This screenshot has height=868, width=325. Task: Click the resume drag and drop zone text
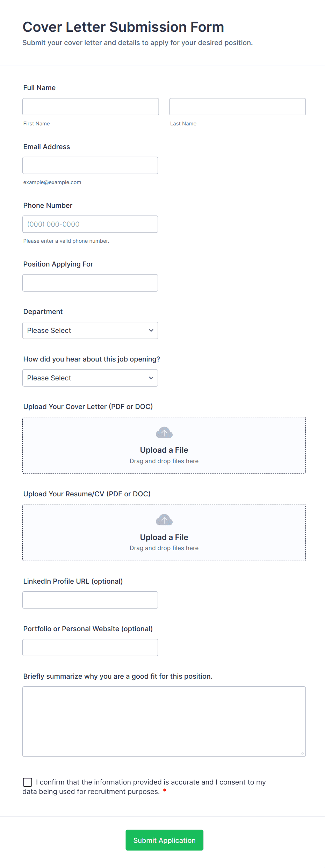click(x=164, y=548)
